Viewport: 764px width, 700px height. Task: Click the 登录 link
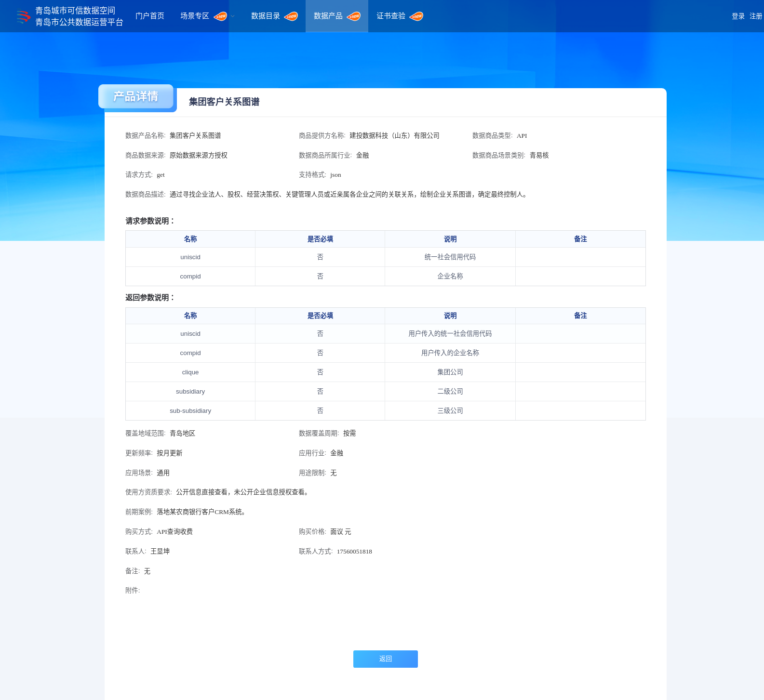click(x=738, y=16)
